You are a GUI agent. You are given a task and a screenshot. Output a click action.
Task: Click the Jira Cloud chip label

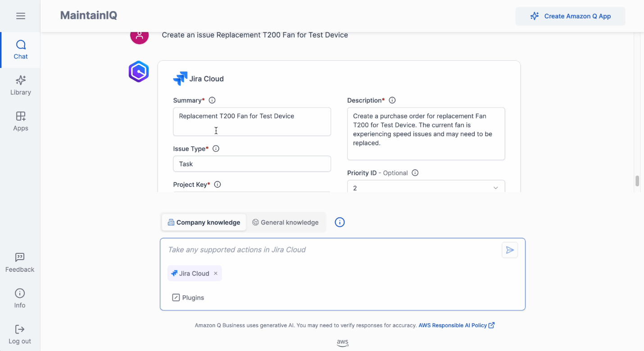tap(194, 274)
